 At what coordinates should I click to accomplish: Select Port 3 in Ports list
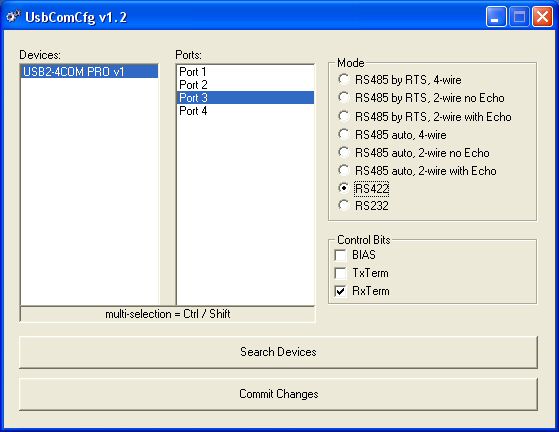[245, 98]
